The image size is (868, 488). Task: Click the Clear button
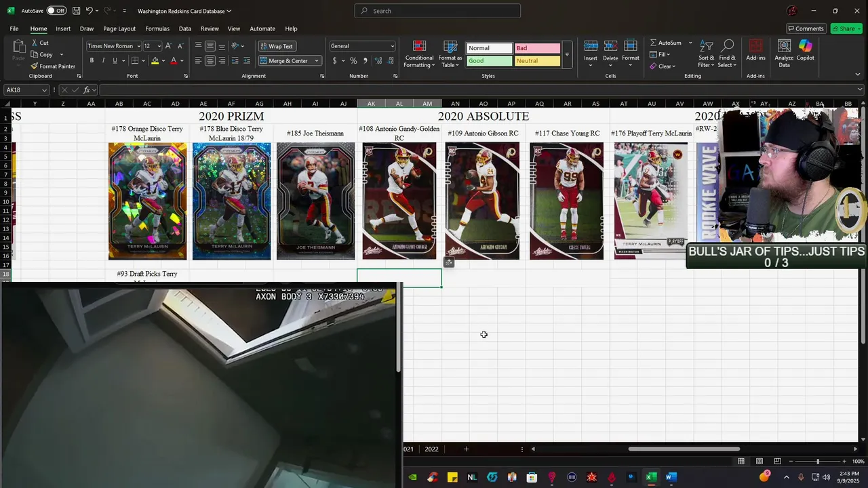[663, 66]
